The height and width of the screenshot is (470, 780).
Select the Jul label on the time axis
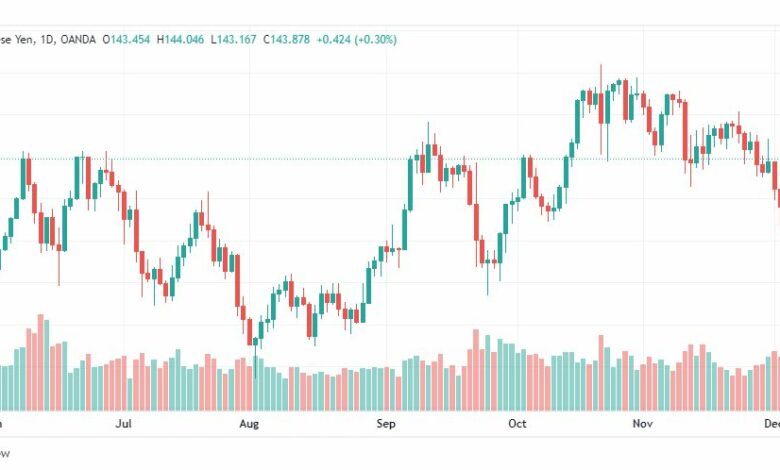coord(123,424)
